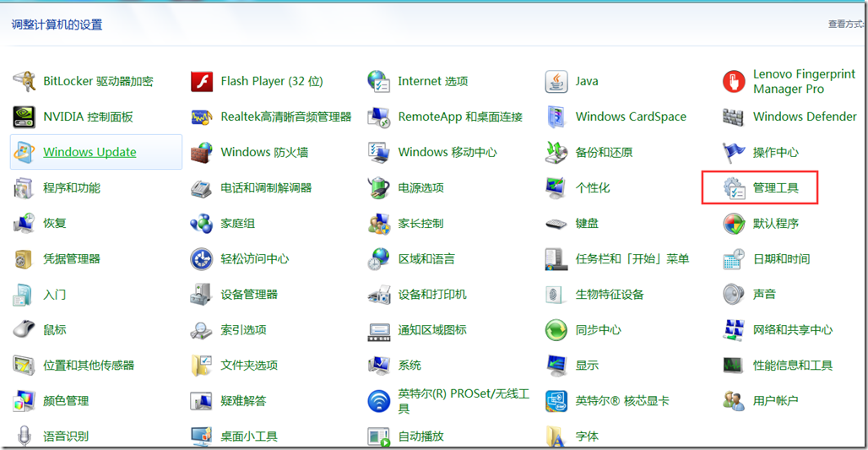Click the 桌面小工具 link

pyautogui.click(x=249, y=436)
